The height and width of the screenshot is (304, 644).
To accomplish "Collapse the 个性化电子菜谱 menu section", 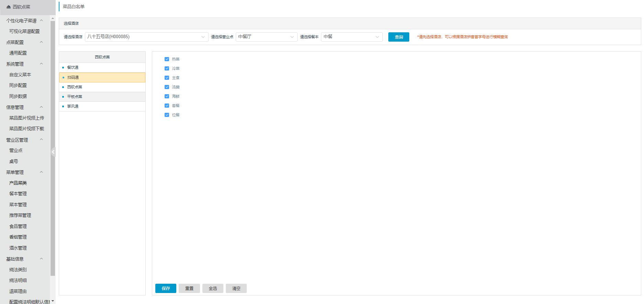I will click(42, 21).
